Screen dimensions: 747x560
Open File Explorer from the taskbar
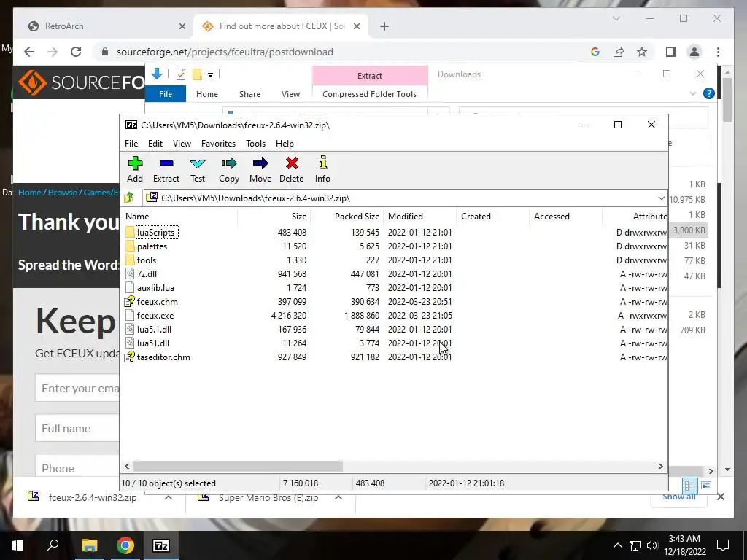click(x=89, y=545)
